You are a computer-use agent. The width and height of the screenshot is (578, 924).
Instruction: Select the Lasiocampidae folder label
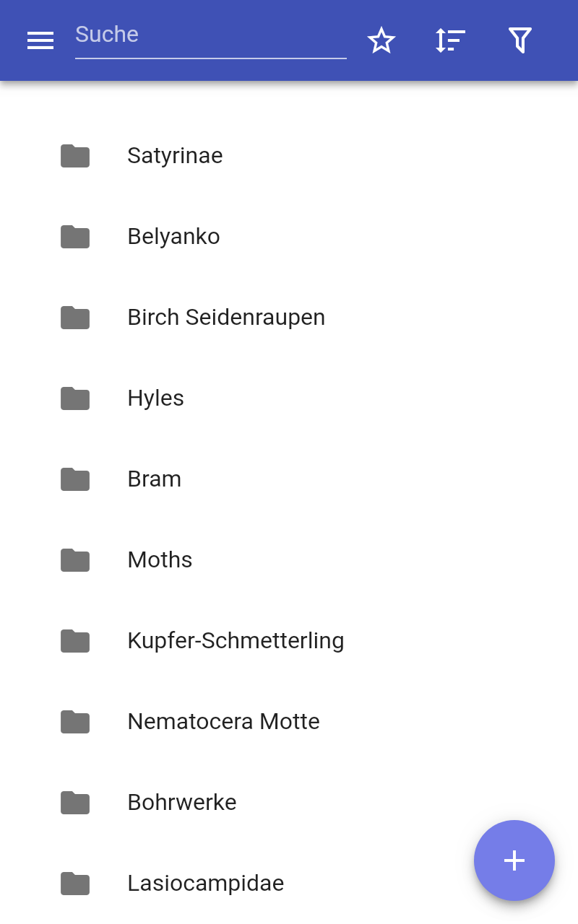tap(205, 884)
